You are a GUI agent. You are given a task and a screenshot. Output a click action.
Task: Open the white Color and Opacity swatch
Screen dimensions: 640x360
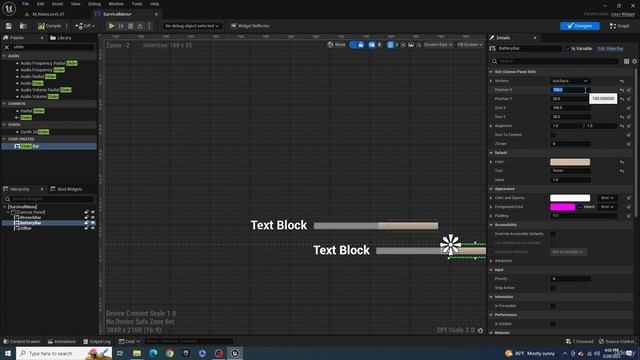(570, 198)
